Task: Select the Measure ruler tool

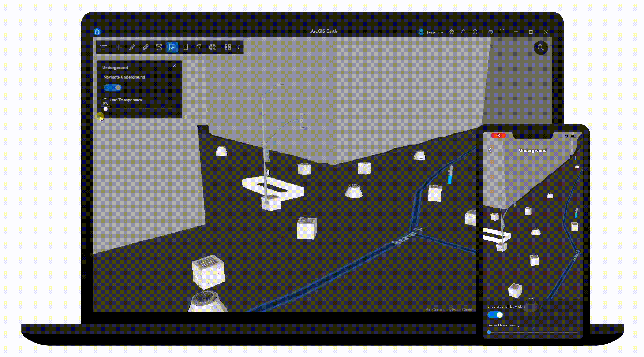Action: [145, 47]
